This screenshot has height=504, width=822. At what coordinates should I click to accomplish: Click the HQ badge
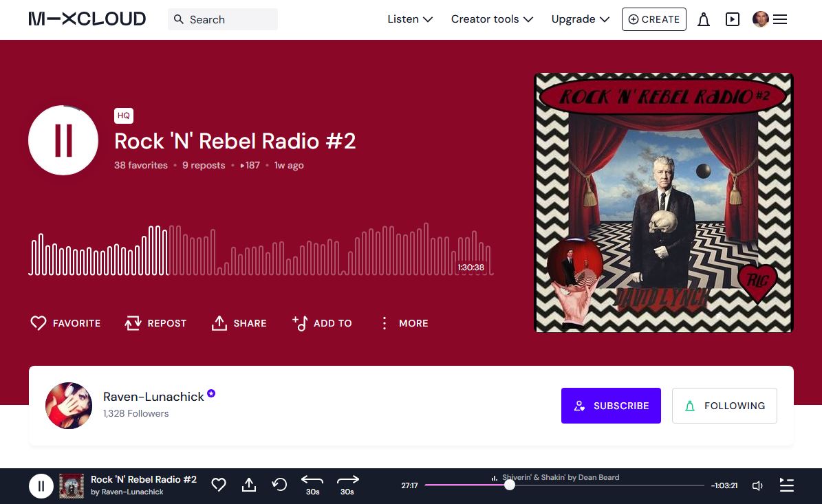124,116
